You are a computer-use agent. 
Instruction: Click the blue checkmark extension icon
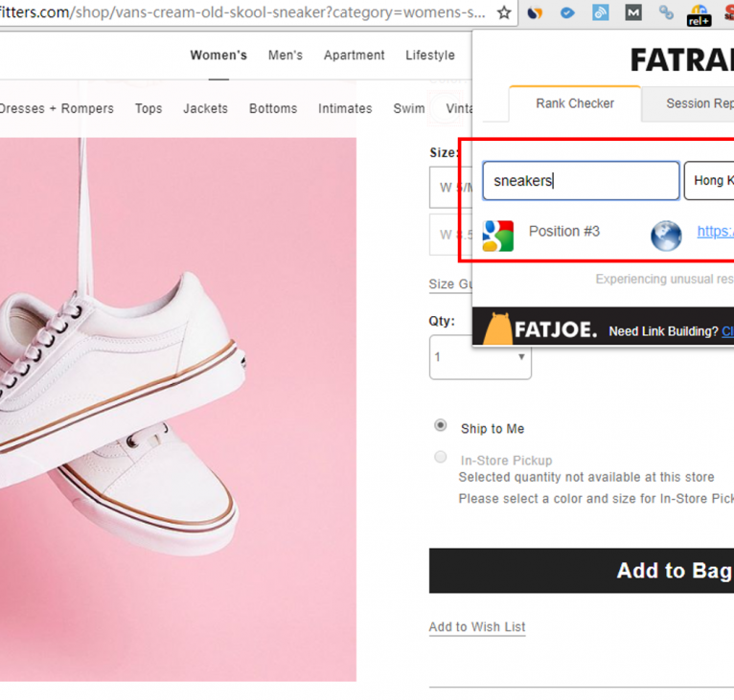[568, 13]
